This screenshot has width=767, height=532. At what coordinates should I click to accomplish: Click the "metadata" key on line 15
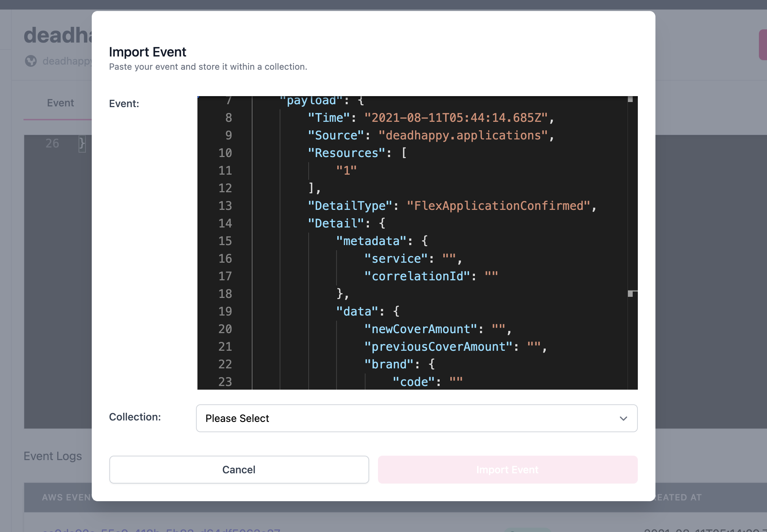371,241
